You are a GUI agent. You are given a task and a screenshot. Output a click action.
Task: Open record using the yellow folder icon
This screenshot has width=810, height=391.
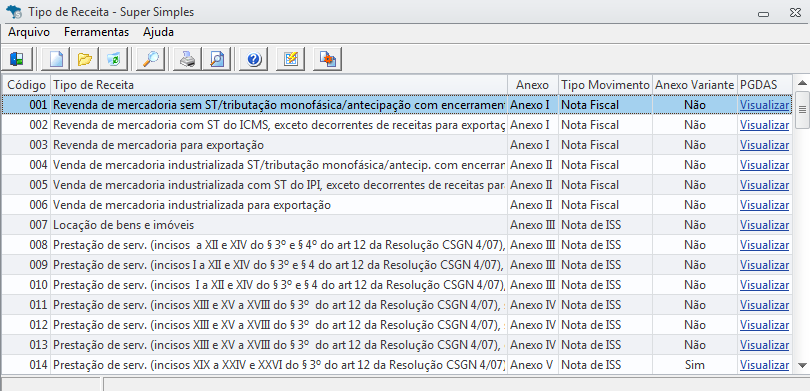84,59
